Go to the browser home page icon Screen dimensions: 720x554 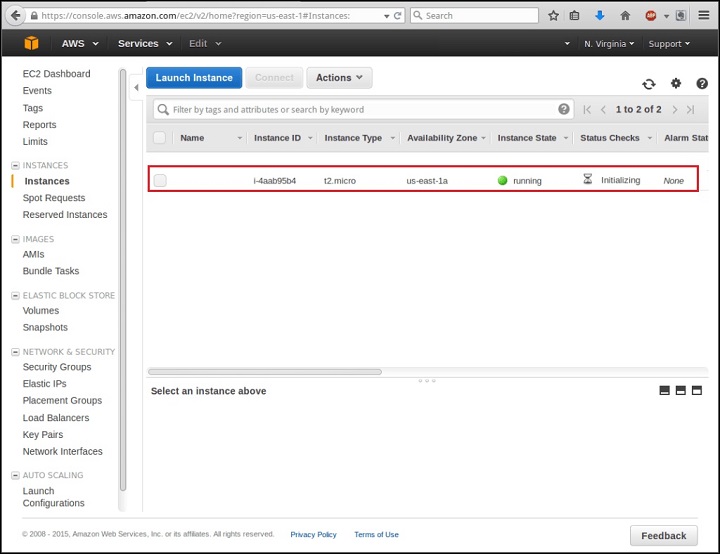coord(625,16)
